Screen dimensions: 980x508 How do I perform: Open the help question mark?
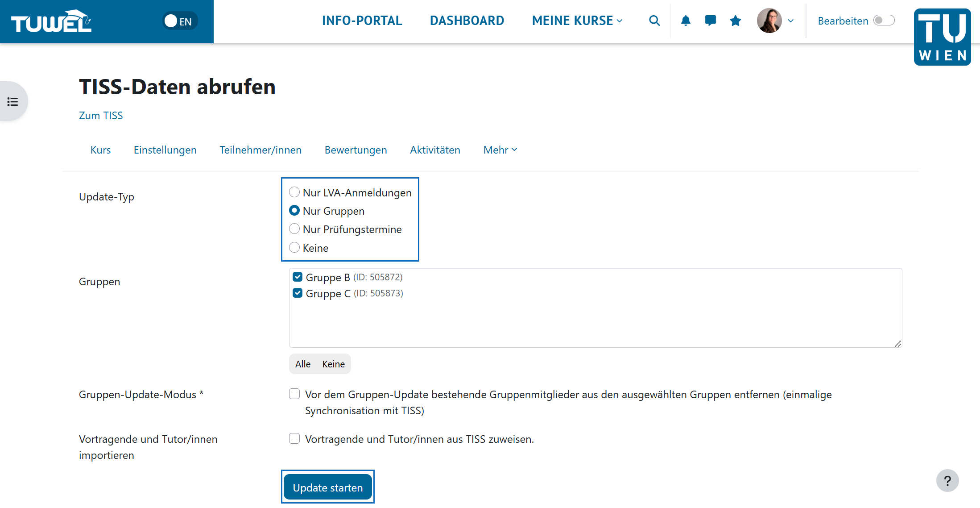point(948,481)
